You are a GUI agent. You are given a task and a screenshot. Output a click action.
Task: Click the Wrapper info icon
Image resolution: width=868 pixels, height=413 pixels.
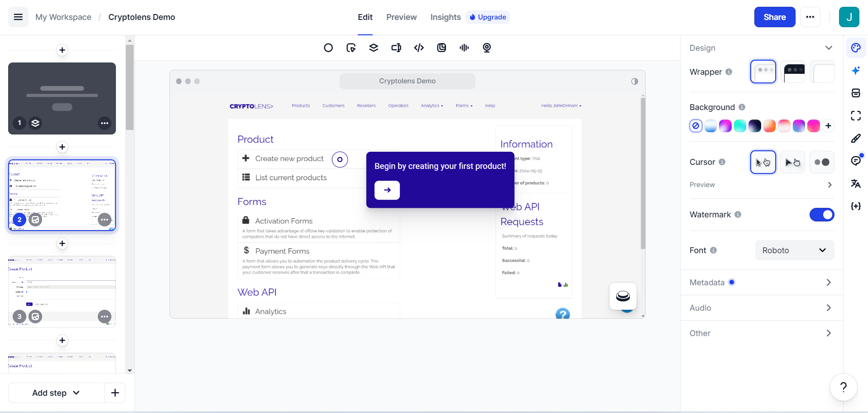729,72
